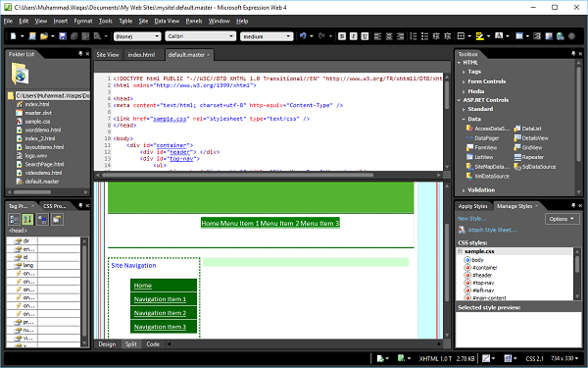
Task: Open the font size dropdown showing medium
Action: point(267,36)
